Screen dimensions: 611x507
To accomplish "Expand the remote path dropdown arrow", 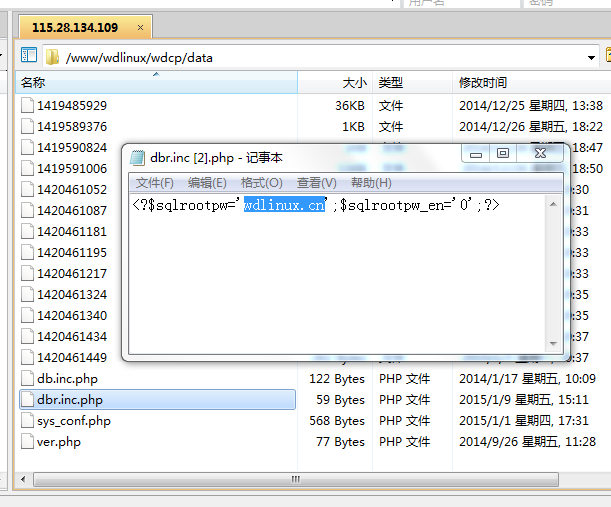I will [x=593, y=57].
